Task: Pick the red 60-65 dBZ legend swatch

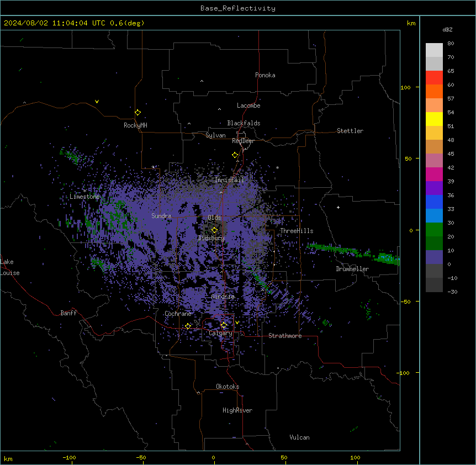Action: click(x=434, y=78)
